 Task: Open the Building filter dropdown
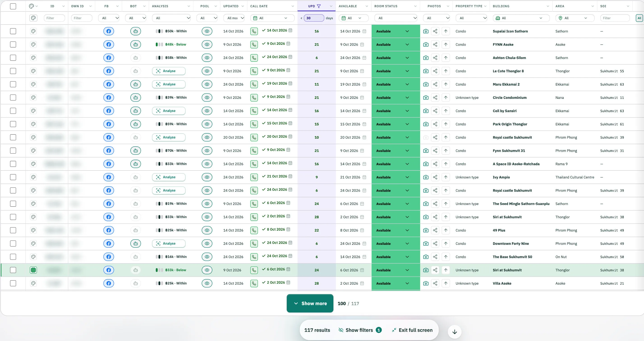pyautogui.click(x=521, y=18)
